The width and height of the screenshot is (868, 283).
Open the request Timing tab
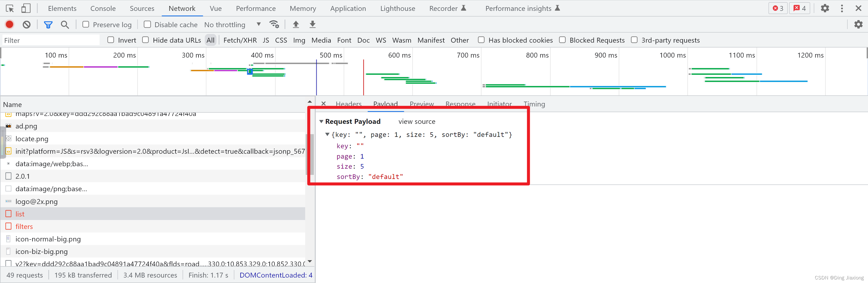[x=534, y=104]
